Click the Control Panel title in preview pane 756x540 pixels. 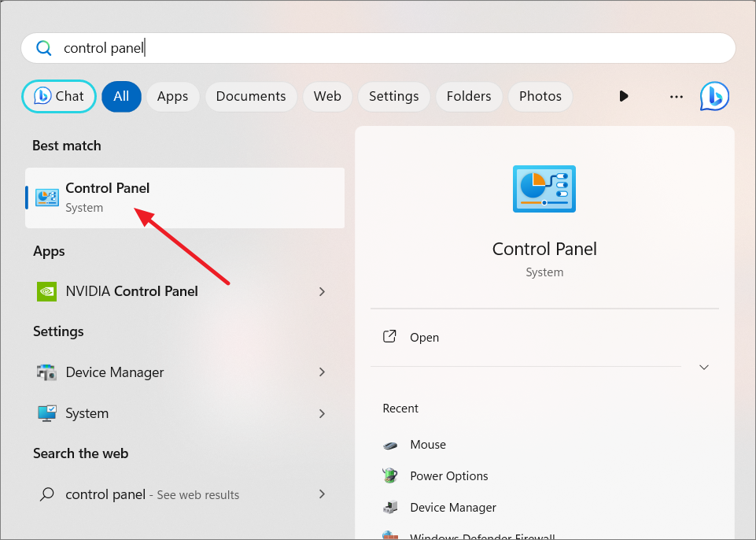click(x=544, y=249)
